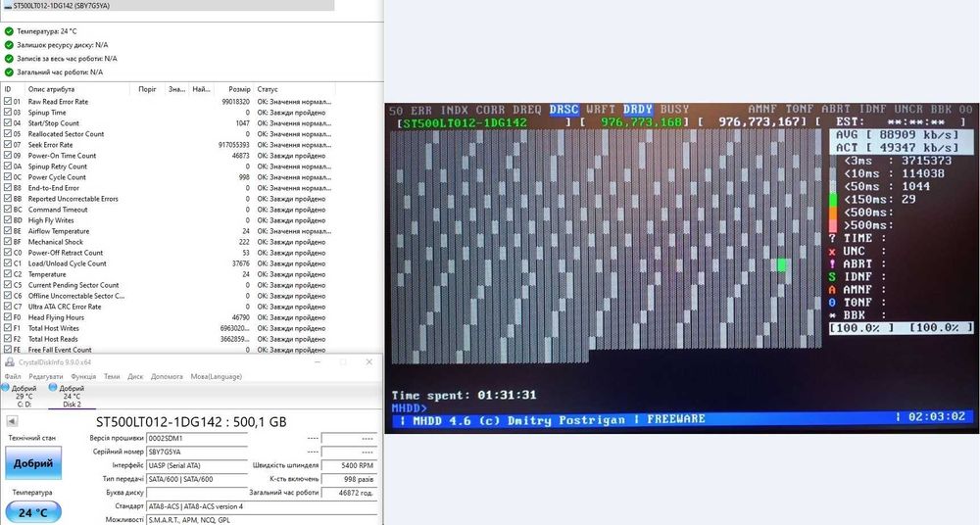This screenshot has width=980, height=525.
Task: Sort by the Поріг column header
Action: pos(148,89)
